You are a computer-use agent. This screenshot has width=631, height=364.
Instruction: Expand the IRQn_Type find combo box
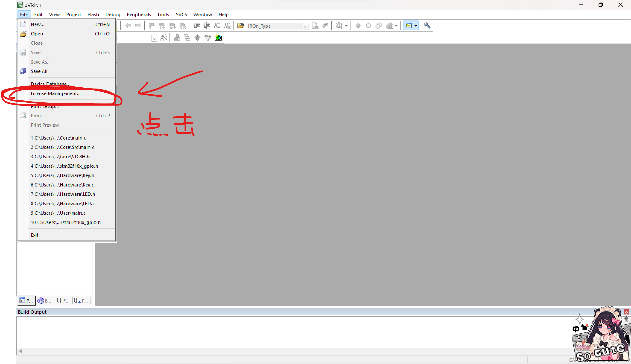[305, 26]
